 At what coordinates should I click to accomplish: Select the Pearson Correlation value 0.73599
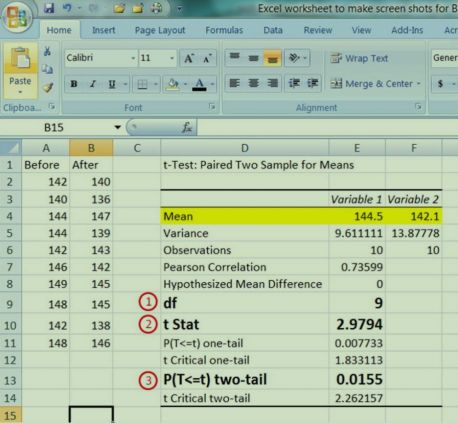(x=357, y=267)
